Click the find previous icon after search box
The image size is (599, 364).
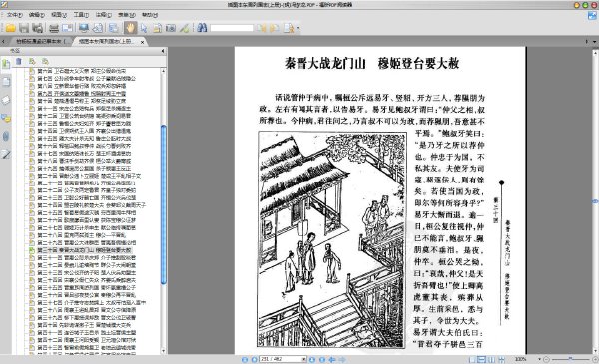click(x=261, y=28)
